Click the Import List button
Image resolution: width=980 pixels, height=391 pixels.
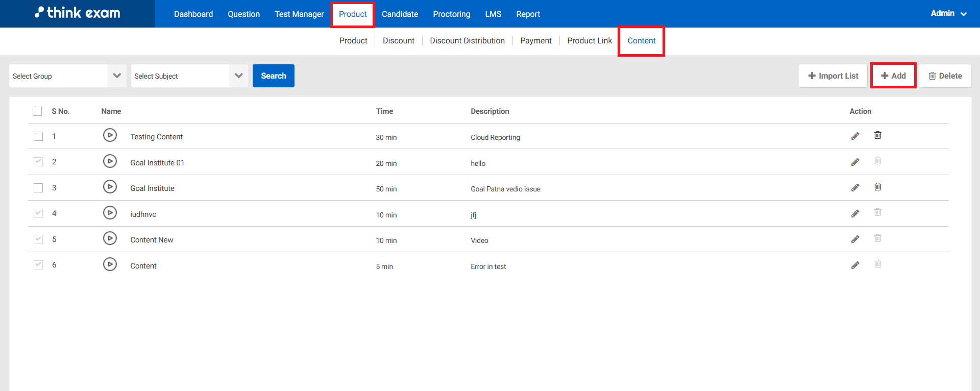tap(832, 76)
